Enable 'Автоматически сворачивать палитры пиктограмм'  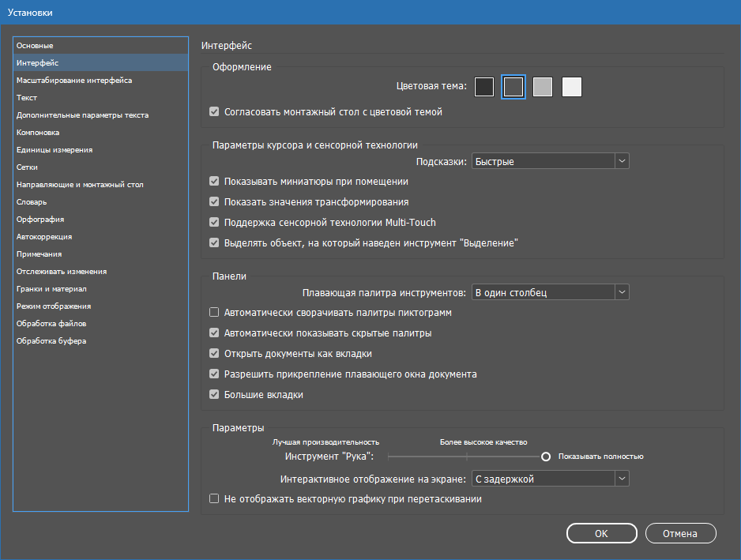coord(214,312)
